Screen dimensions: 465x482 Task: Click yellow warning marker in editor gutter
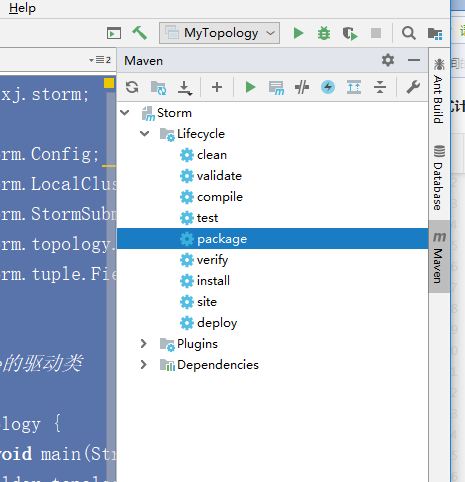[109, 83]
